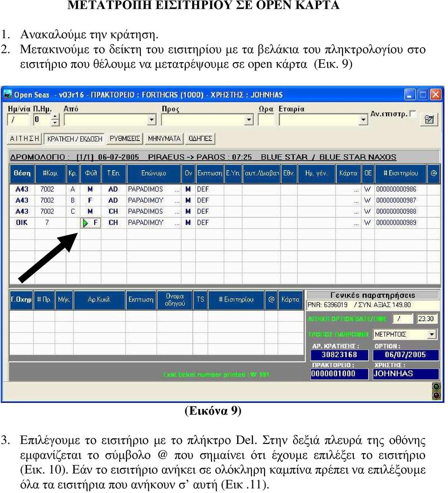Click surname PAPADIMOS in row A
The image size is (448, 493).
coord(146,189)
